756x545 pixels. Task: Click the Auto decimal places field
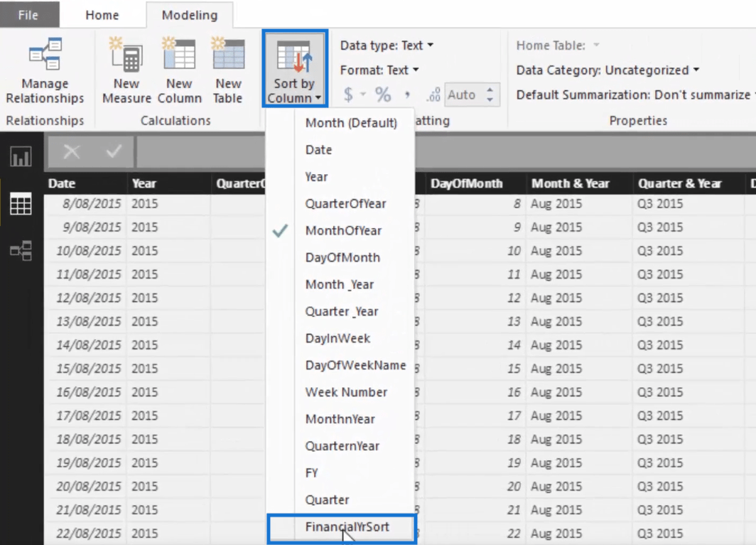464,95
